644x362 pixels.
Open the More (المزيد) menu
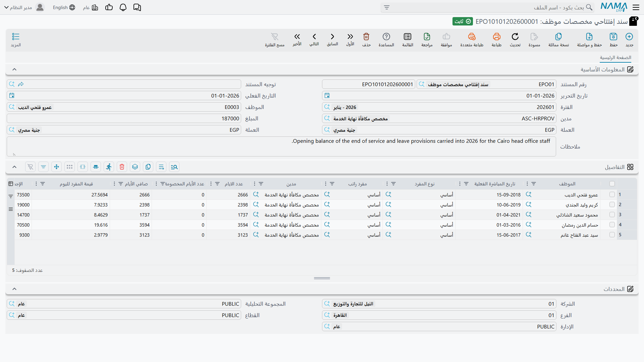16,40
